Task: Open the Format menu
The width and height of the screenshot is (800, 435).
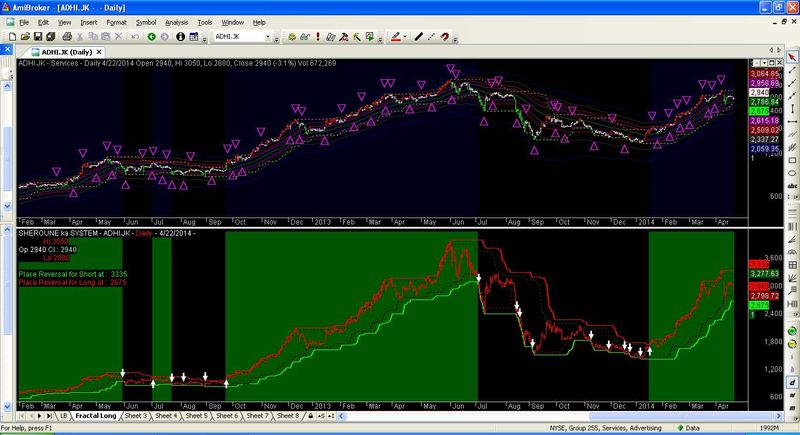Action: [x=116, y=22]
